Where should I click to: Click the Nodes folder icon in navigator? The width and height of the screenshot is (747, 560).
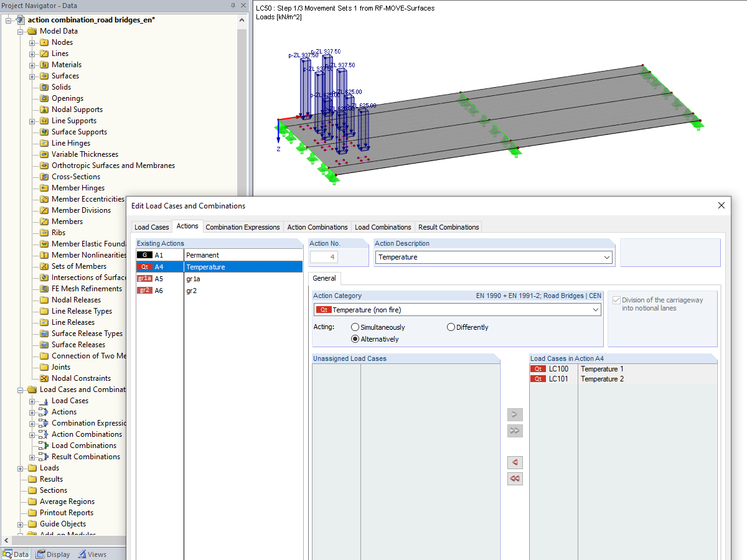(x=44, y=42)
